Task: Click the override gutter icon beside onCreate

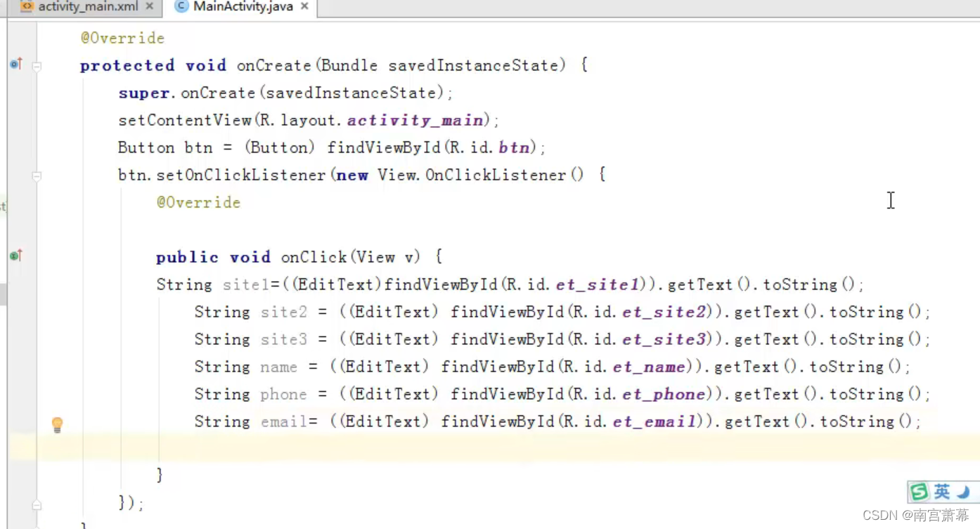Action: [x=15, y=65]
